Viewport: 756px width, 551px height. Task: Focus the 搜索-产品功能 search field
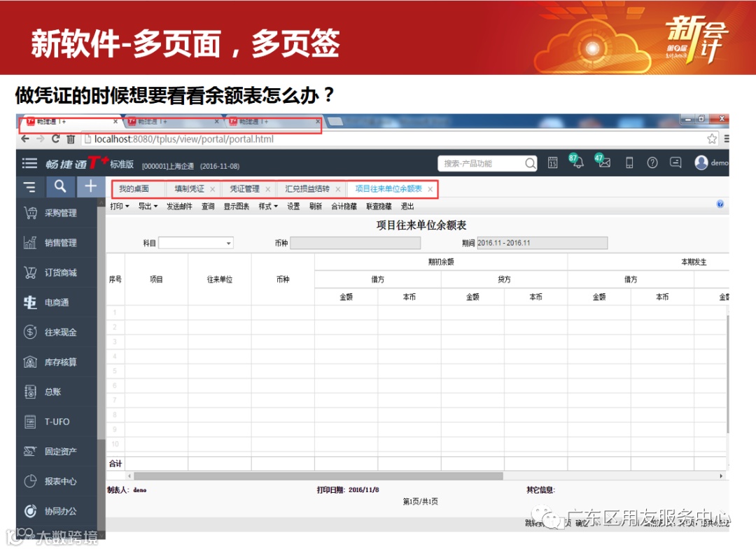(482, 163)
